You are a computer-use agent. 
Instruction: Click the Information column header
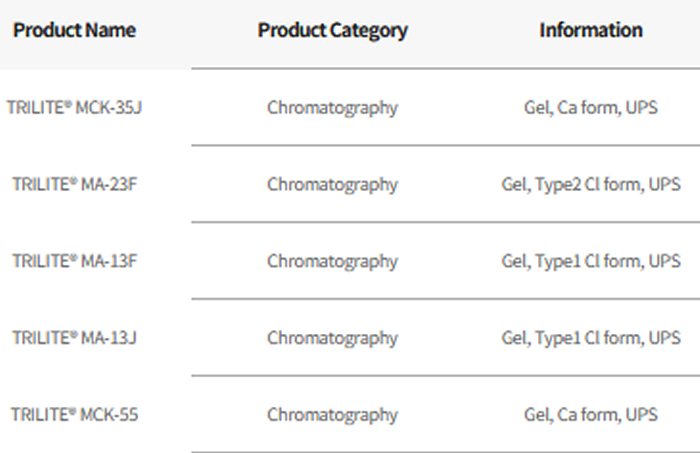coord(591,30)
